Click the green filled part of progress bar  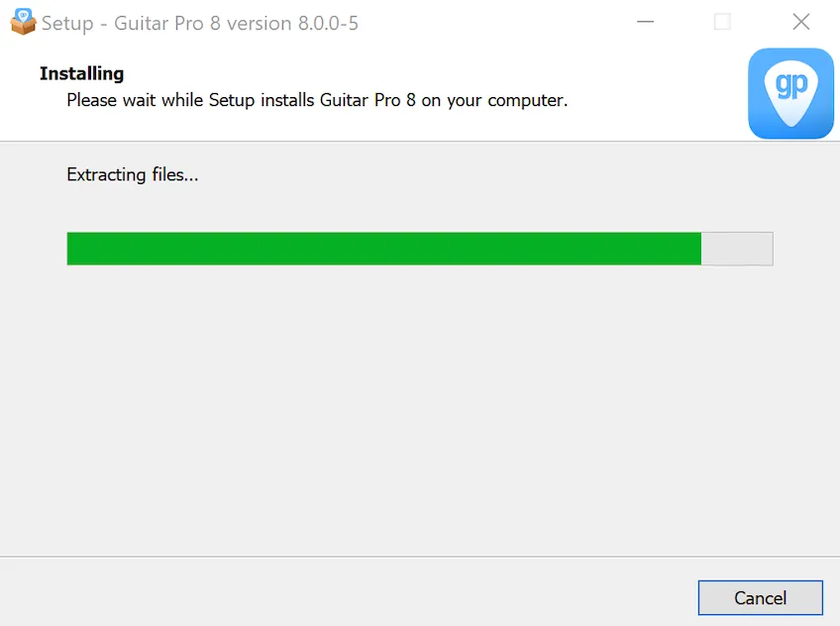[384, 249]
